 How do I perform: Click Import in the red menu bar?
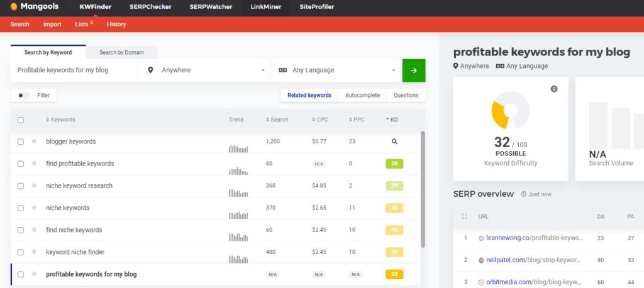[52, 25]
